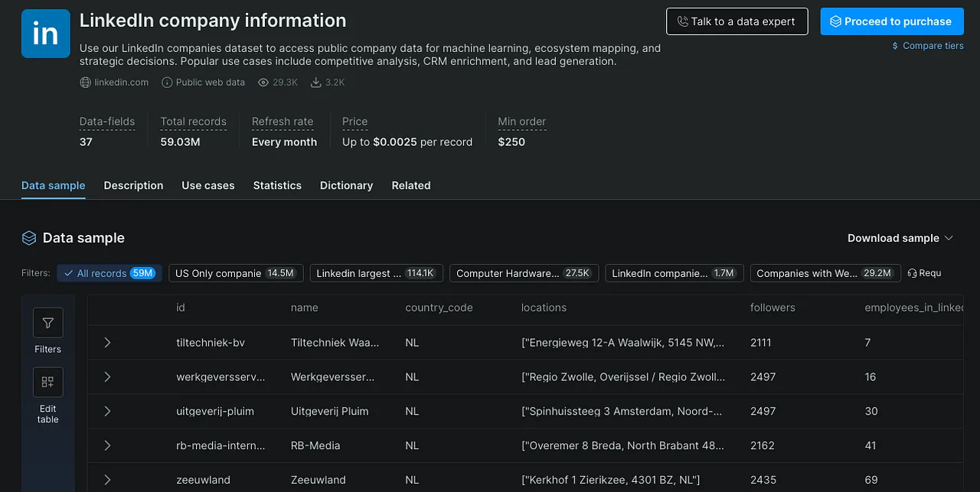
Task: Click the info icon beside Public web data
Action: point(167,83)
